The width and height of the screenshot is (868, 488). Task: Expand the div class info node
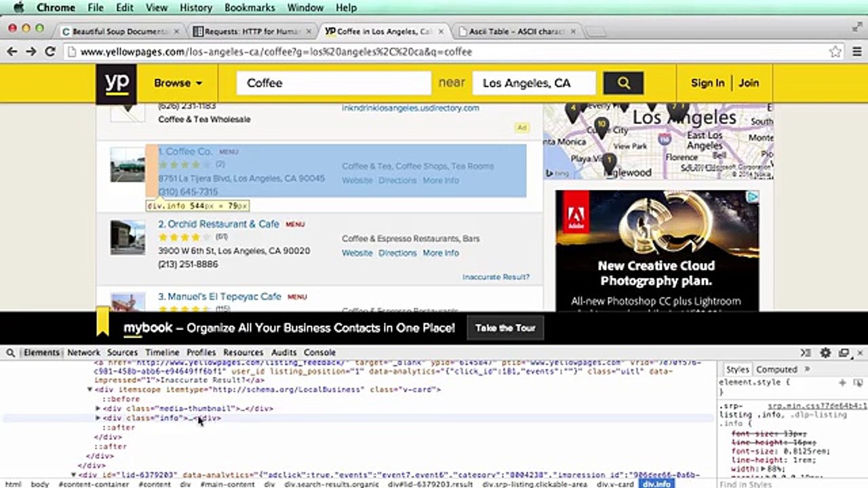[98, 418]
